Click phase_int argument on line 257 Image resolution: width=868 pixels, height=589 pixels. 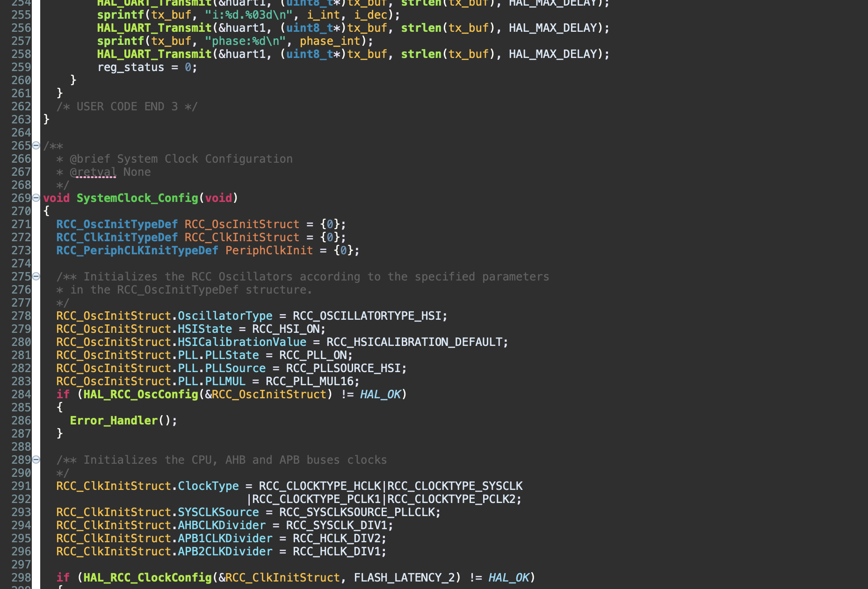coord(330,41)
